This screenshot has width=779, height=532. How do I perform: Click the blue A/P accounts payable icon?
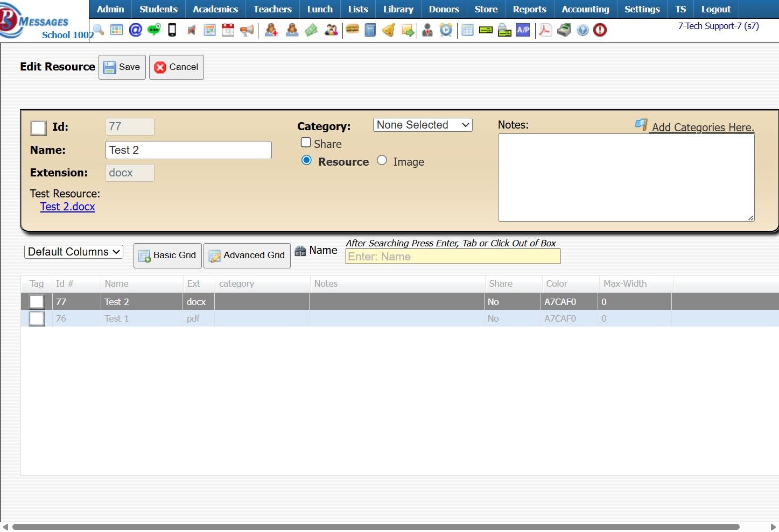coord(523,30)
